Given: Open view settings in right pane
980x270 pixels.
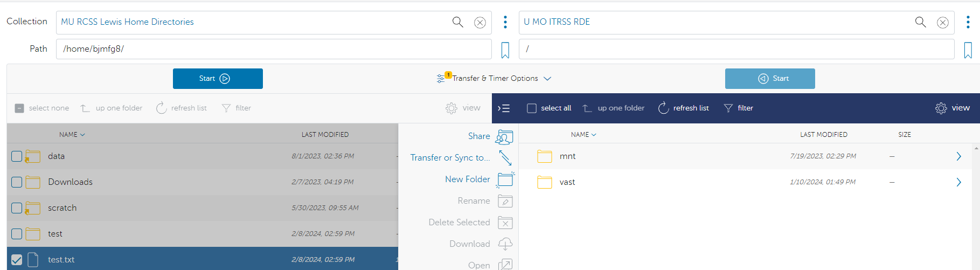Looking at the screenshot, I should pos(952,108).
